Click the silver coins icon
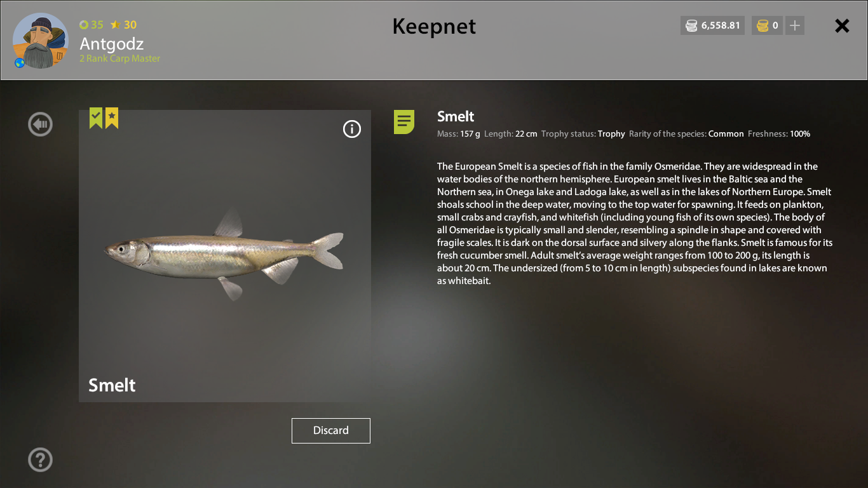Image resolution: width=868 pixels, height=488 pixels. click(691, 26)
